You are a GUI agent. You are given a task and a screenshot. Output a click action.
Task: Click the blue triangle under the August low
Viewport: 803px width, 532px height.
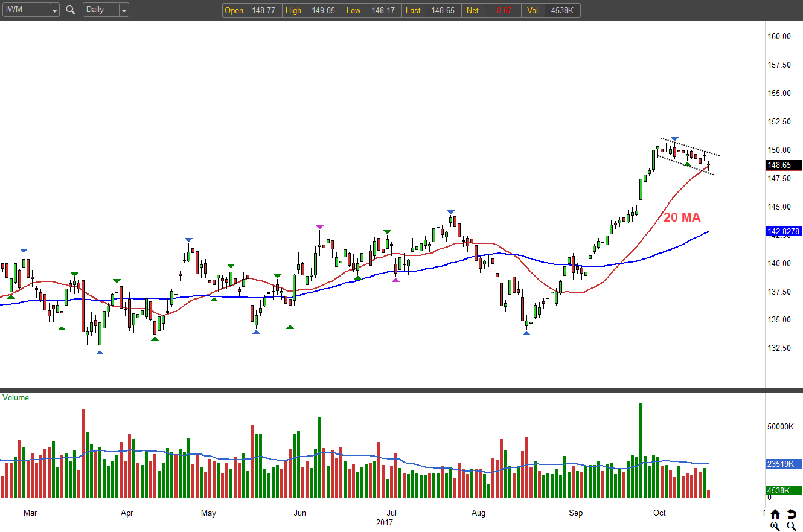coord(526,333)
